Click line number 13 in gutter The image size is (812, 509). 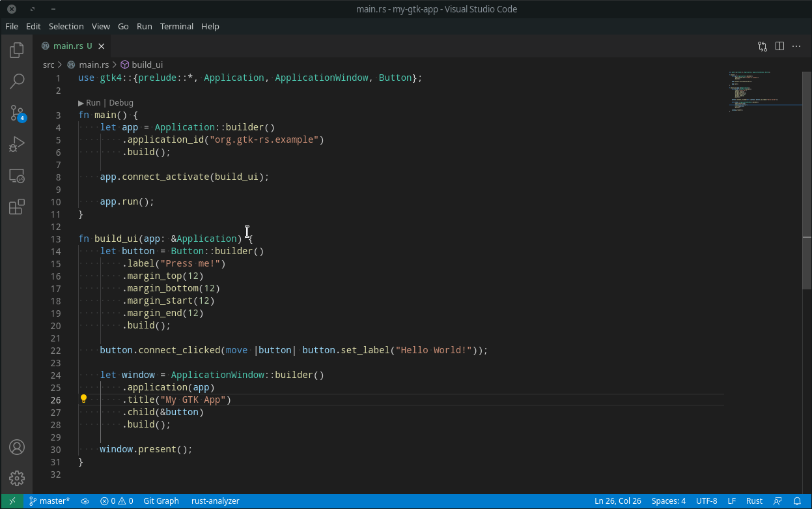55,239
